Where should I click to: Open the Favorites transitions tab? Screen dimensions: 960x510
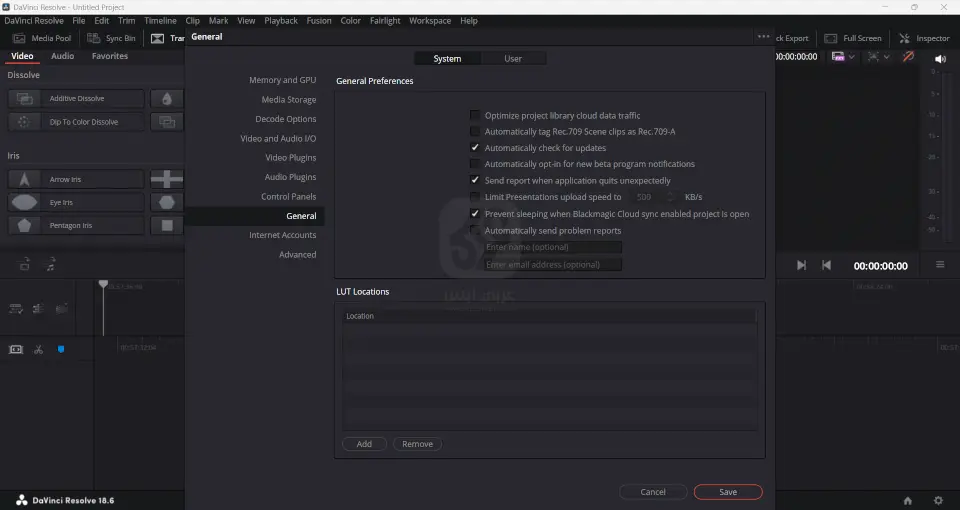(110, 56)
